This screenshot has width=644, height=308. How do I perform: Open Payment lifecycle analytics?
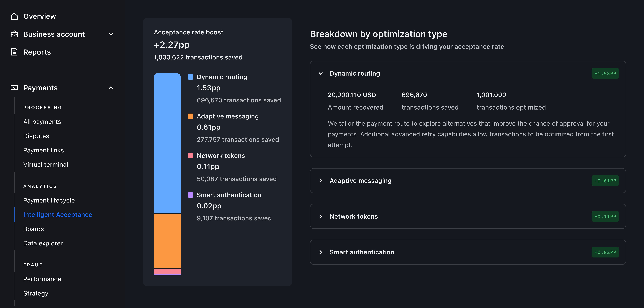(49, 200)
